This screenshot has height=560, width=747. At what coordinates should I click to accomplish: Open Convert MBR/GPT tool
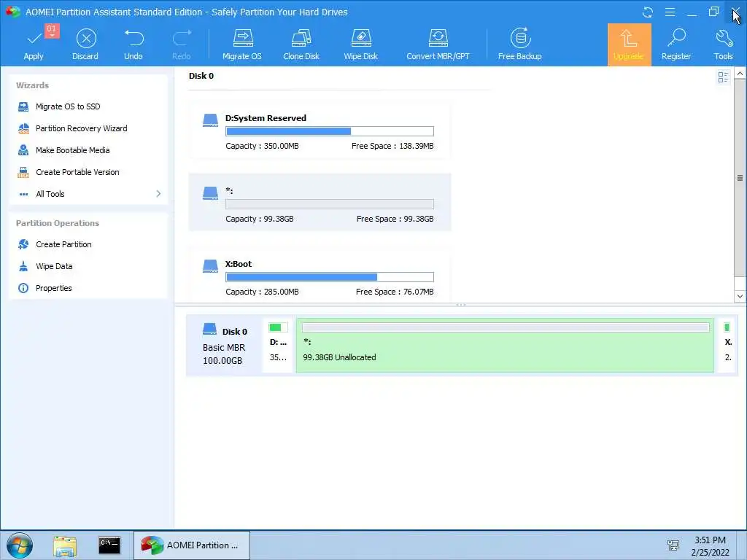click(438, 44)
